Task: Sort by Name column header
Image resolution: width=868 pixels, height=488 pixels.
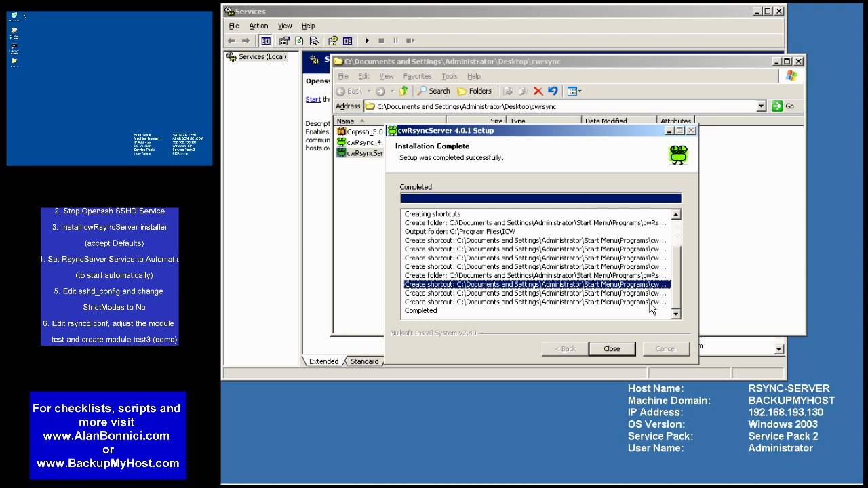Action: coord(389,121)
